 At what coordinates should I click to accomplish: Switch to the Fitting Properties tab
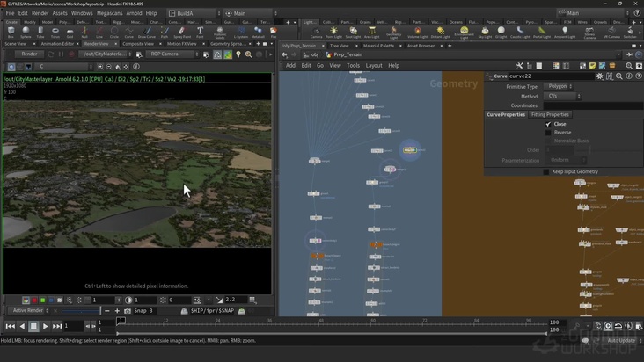[551, 114]
